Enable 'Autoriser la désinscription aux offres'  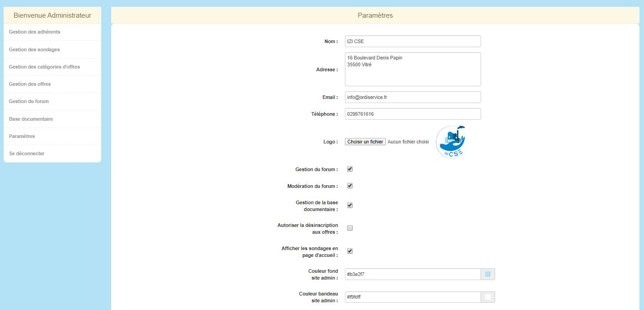(350, 228)
